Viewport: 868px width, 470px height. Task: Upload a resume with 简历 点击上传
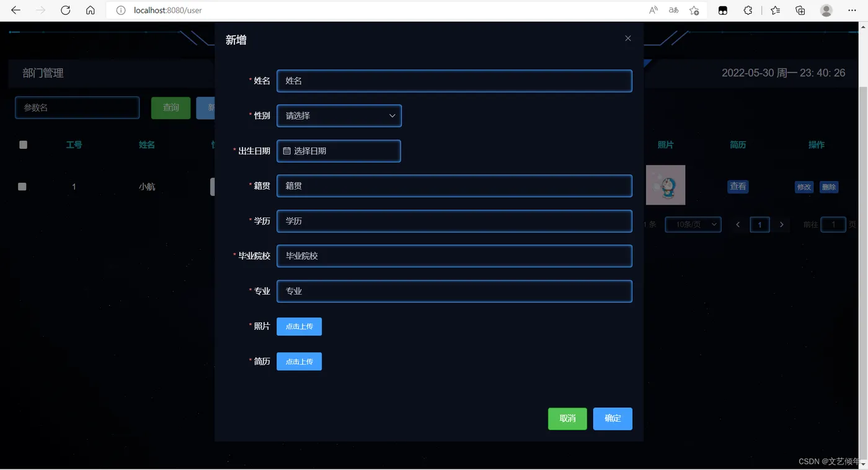coord(299,361)
